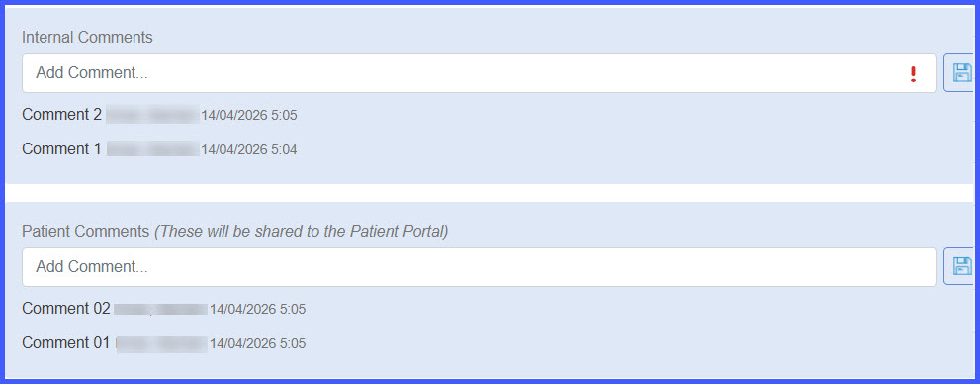
Task: Click the blurred author name next to Comment 01
Action: 161,343
